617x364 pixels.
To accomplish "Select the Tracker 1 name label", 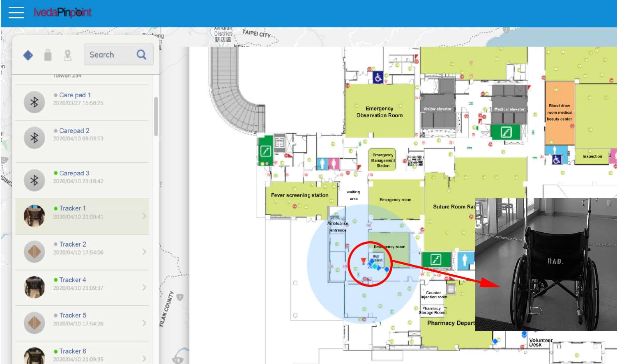I will point(72,208).
